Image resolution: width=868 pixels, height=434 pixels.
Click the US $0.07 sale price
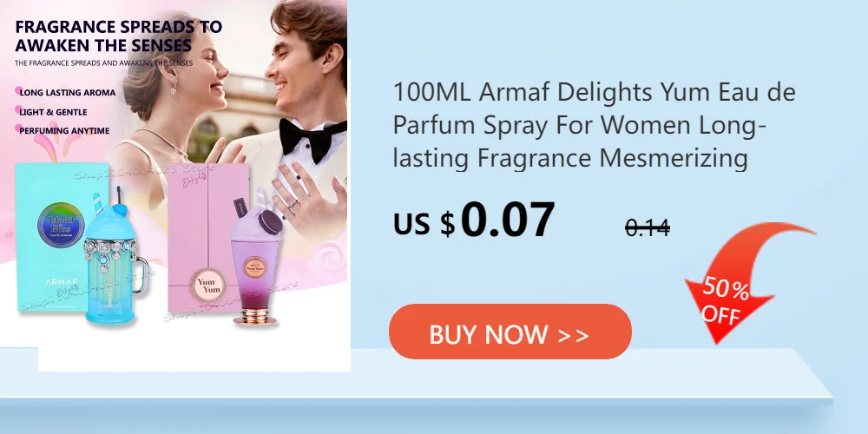[474, 220]
